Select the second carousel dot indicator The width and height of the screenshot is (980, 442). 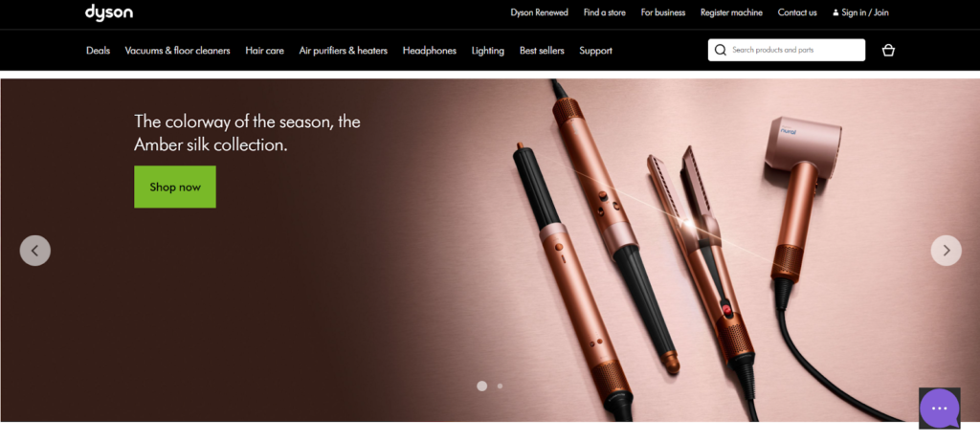(x=500, y=386)
